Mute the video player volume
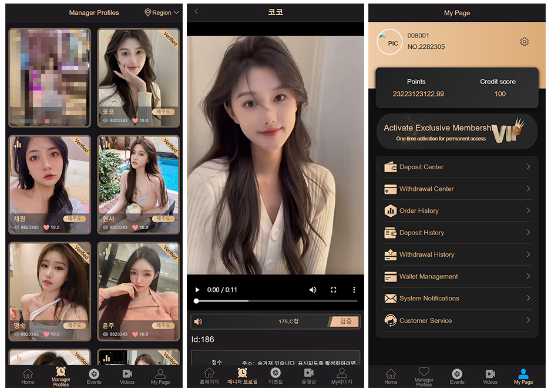This screenshot has width=551, height=392. pos(313,290)
